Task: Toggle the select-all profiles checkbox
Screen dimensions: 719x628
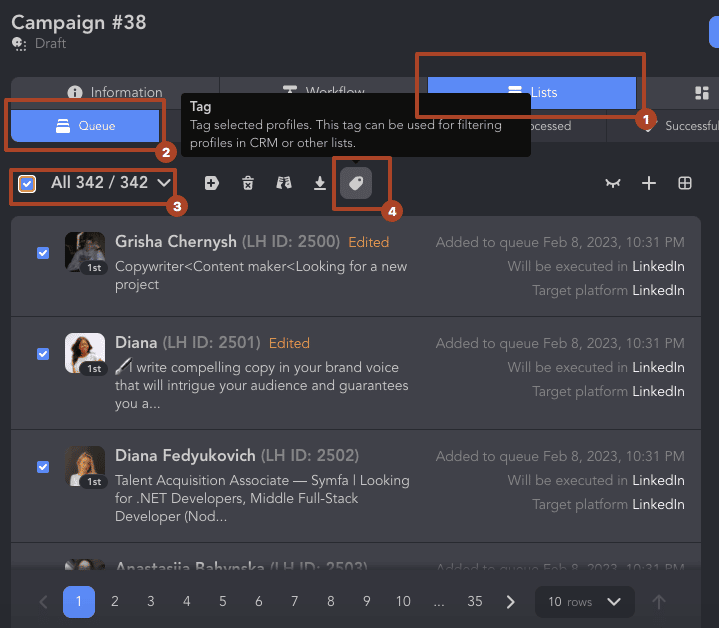Action: [27, 184]
